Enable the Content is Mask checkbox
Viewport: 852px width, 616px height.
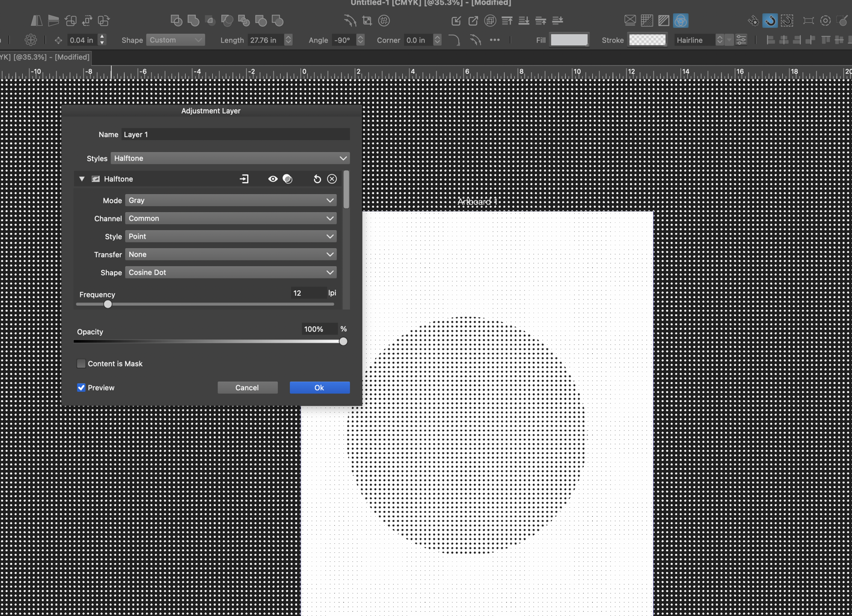[x=81, y=364]
